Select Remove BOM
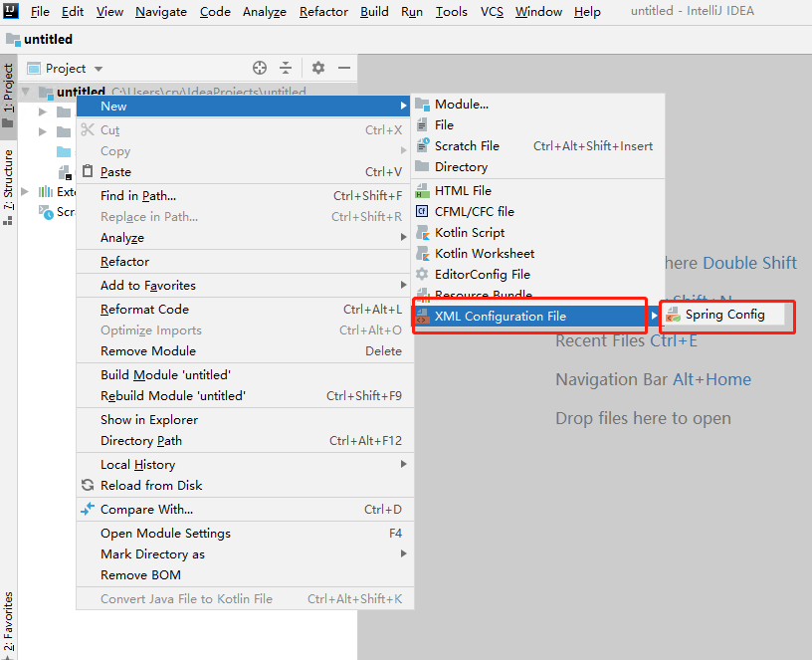The width and height of the screenshot is (812, 660). pos(245,575)
